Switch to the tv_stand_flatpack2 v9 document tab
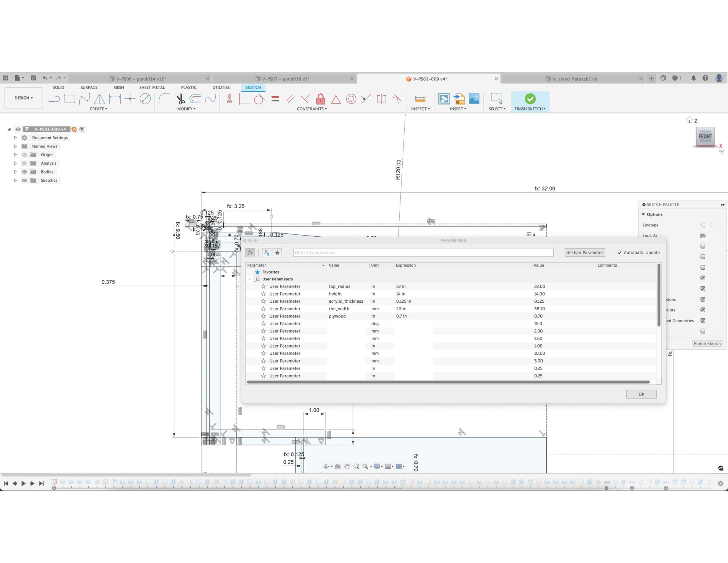 click(x=574, y=79)
